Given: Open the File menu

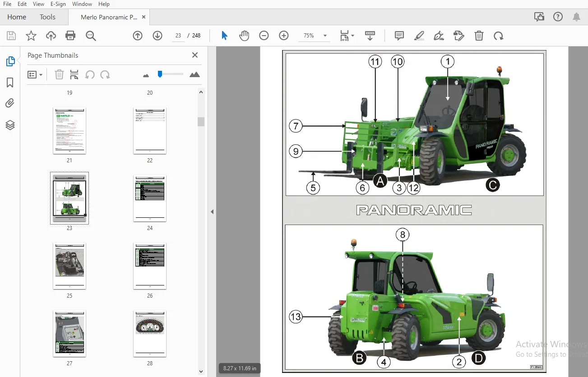Looking at the screenshot, I should [7, 4].
